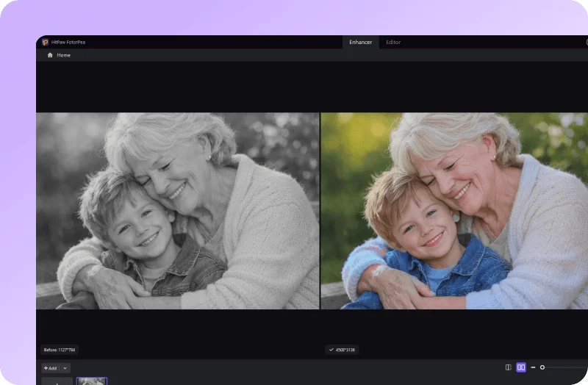Image resolution: width=588 pixels, height=385 pixels.
Task: Select the split slider compare view icon
Action: (508, 367)
